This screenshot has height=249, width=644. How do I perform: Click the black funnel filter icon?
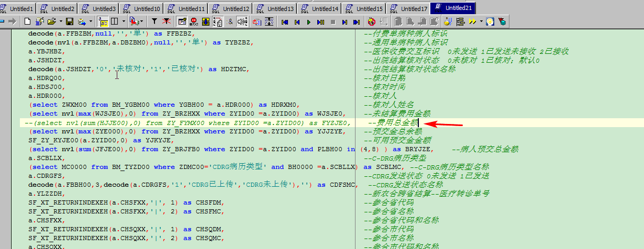pyautogui.click(x=154, y=21)
